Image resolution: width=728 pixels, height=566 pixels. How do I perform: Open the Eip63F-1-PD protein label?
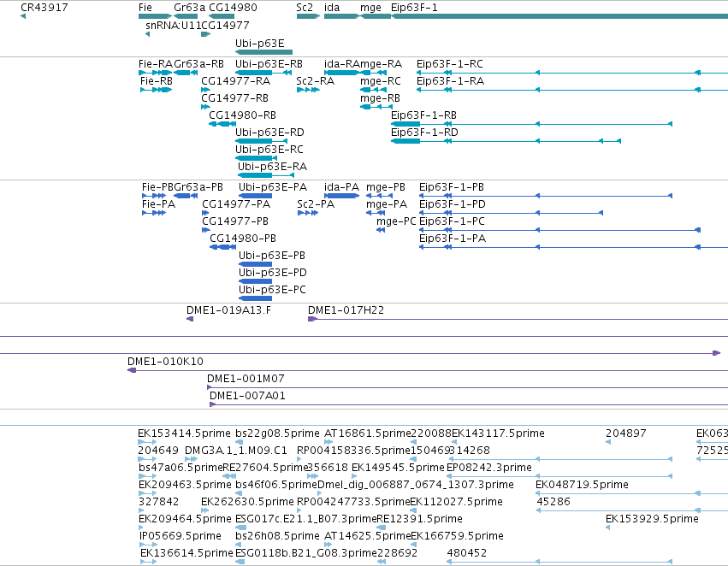[x=453, y=204]
